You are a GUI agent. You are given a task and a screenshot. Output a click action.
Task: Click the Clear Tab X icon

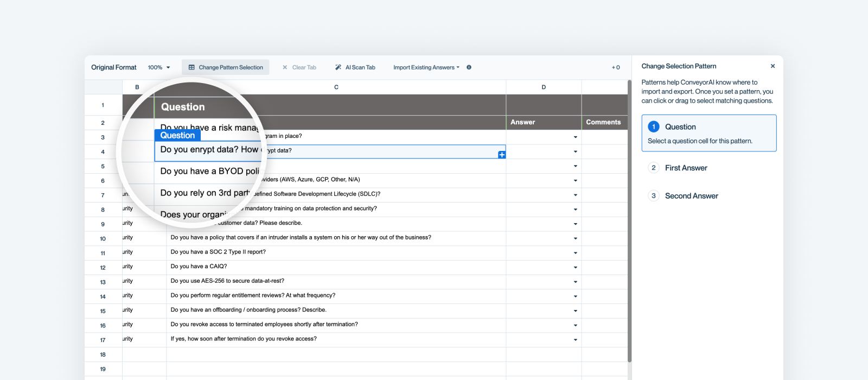click(x=285, y=67)
